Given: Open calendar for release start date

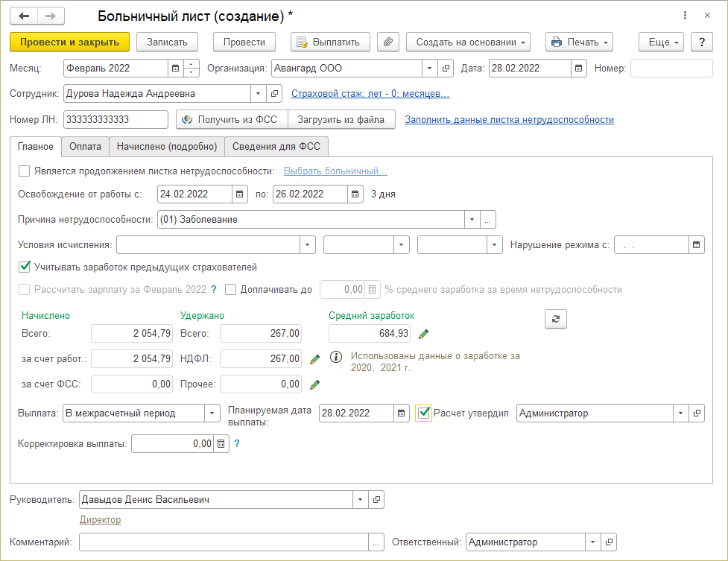Looking at the screenshot, I should click(x=239, y=194).
